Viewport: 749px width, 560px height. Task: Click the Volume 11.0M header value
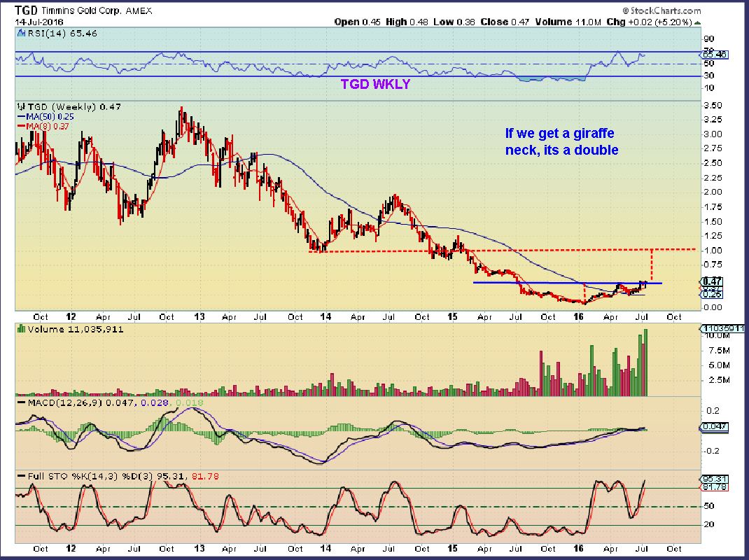(568, 22)
